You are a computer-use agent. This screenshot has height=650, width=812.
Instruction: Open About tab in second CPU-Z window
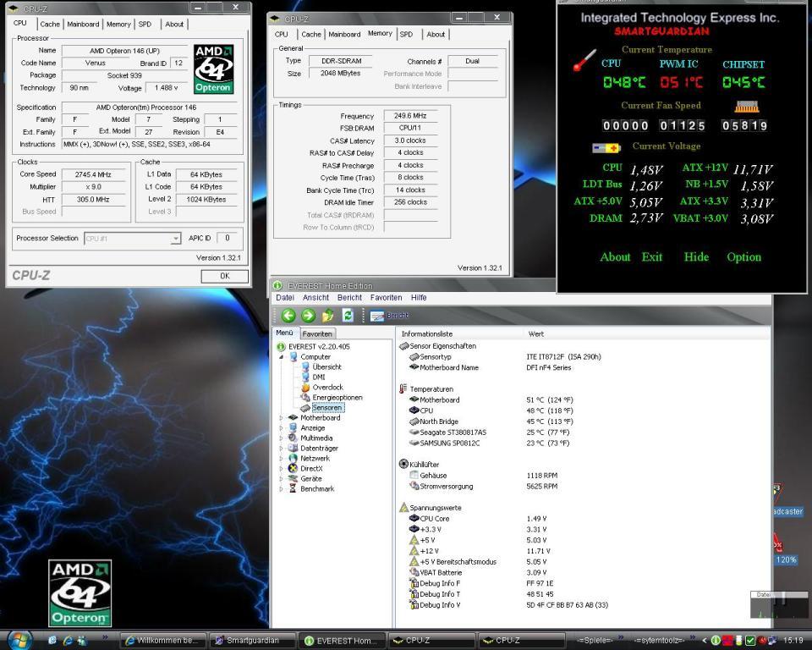(436, 34)
